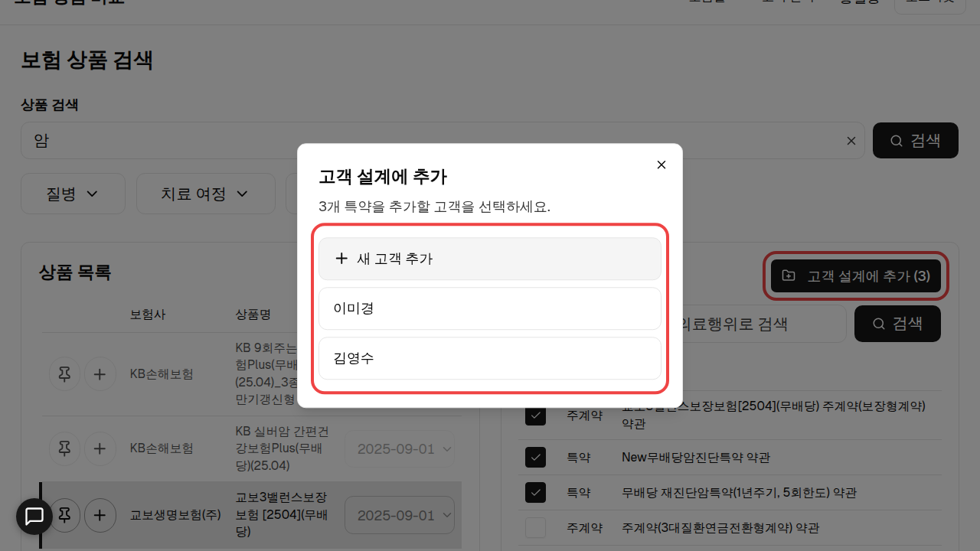Image resolution: width=980 pixels, height=551 pixels.
Task: Uncheck the 교보3밸런스보장보험 주계약(보장형계약) checkbox
Action: [x=535, y=415]
